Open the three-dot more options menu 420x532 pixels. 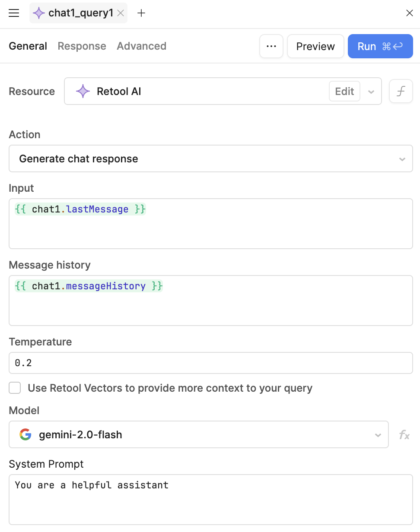pos(271,46)
